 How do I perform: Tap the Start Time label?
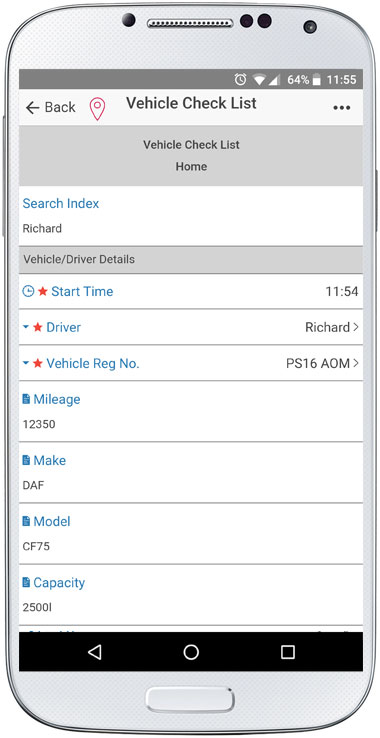[82, 291]
